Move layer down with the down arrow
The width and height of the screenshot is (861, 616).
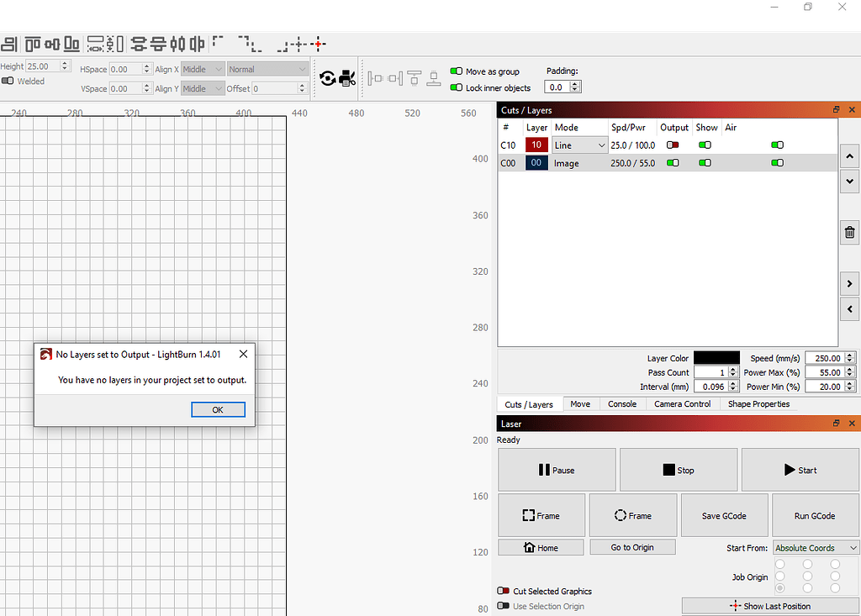[849, 182]
